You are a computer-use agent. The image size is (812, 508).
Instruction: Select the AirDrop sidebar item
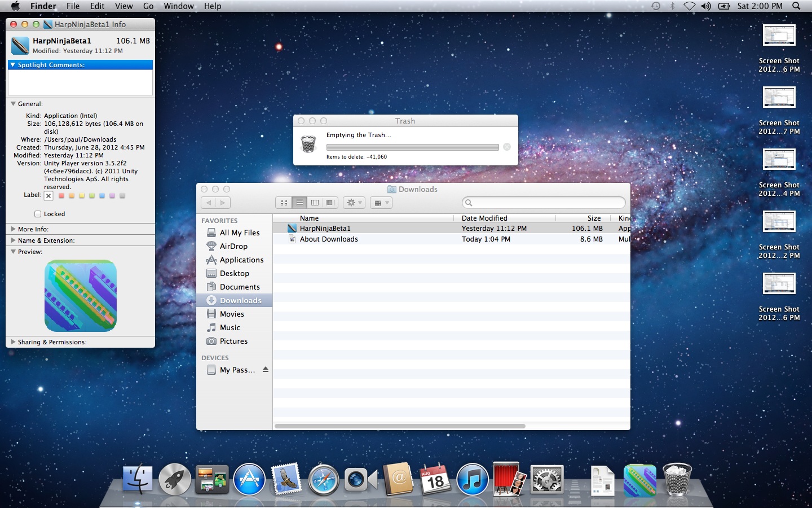pos(232,246)
